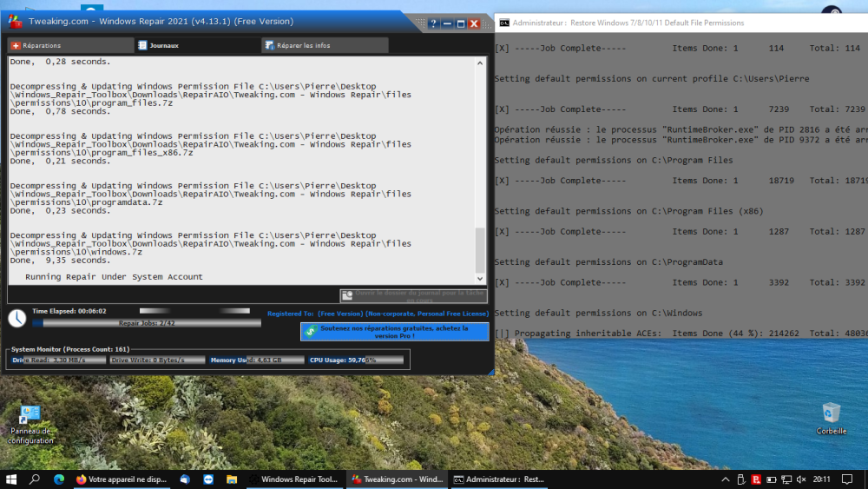This screenshot has height=489, width=868.
Task: Click the log vertical scrollbar thumb
Action: [480, 249]
